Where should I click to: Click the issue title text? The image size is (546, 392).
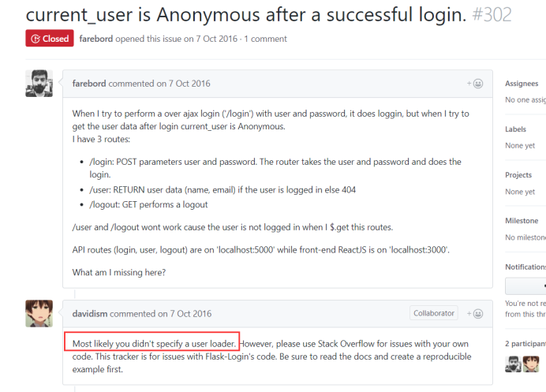[246, 15]
